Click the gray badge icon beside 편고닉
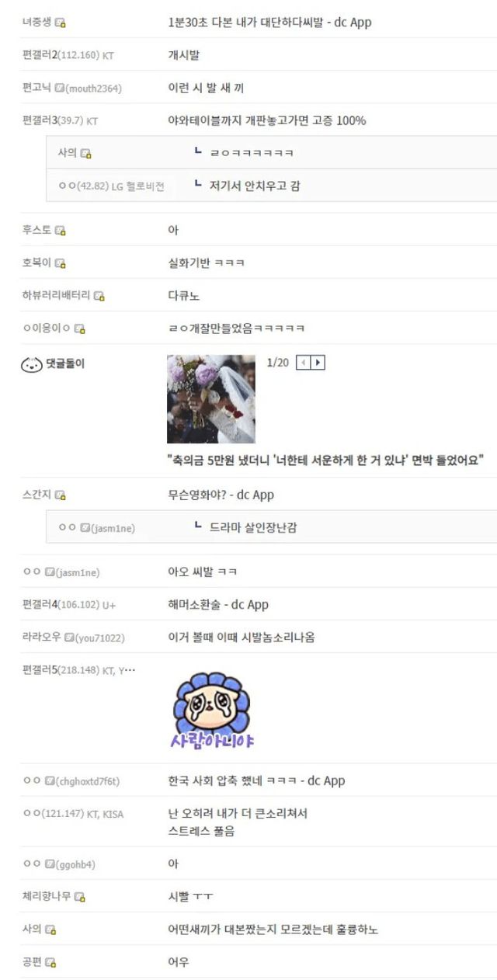 (x=59, y=89)
